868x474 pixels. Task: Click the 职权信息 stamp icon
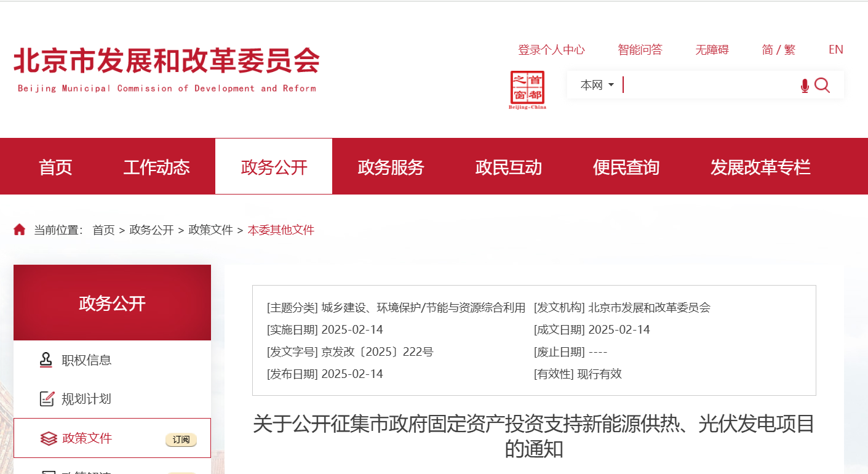(46, 360)
